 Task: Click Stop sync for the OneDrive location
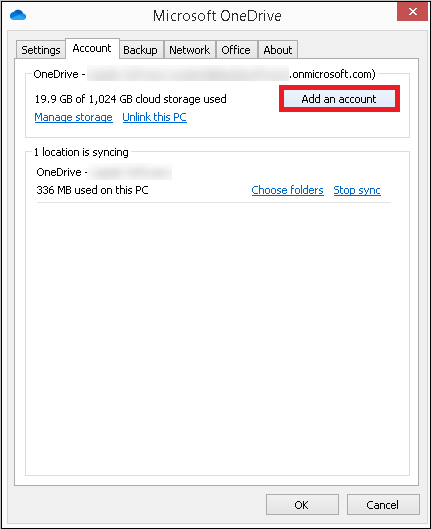[357, 190]
